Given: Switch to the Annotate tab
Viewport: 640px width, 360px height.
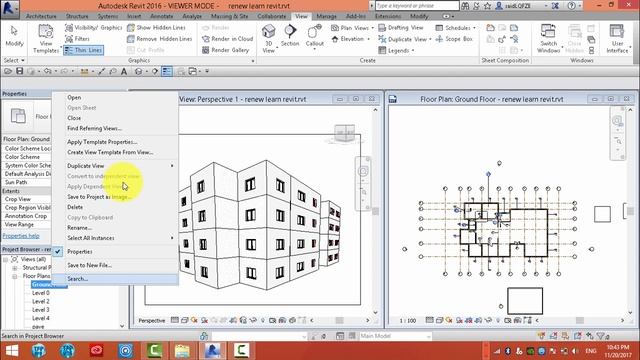Looking at the screenshot, I should (x=162, y=16).
